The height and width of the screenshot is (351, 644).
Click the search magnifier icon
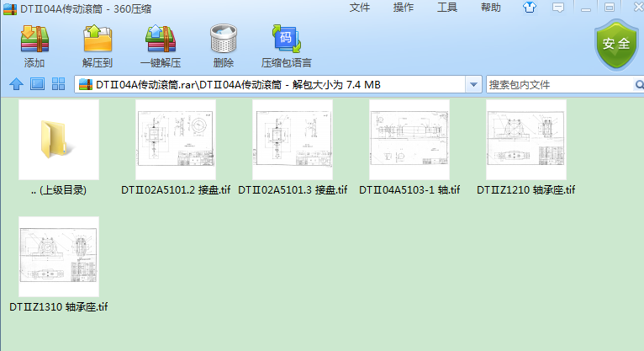pyautogui.click(x=639, y=85)
